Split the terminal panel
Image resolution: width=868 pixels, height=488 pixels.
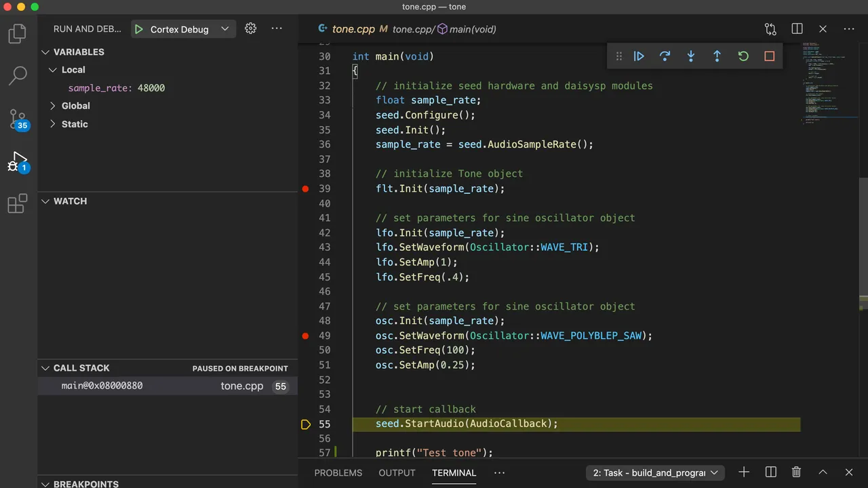770,472
